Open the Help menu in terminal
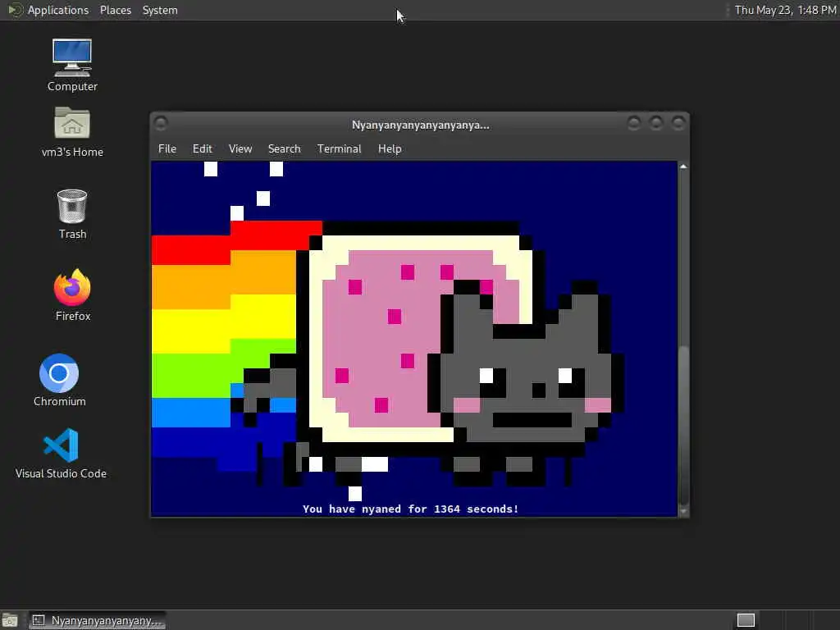Screen dimensions: 840x630 [390, 149]
